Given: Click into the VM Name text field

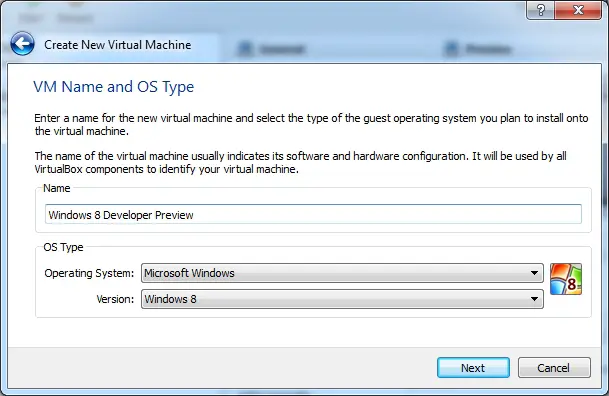Looking at the screenshot, I should [313, 214].
